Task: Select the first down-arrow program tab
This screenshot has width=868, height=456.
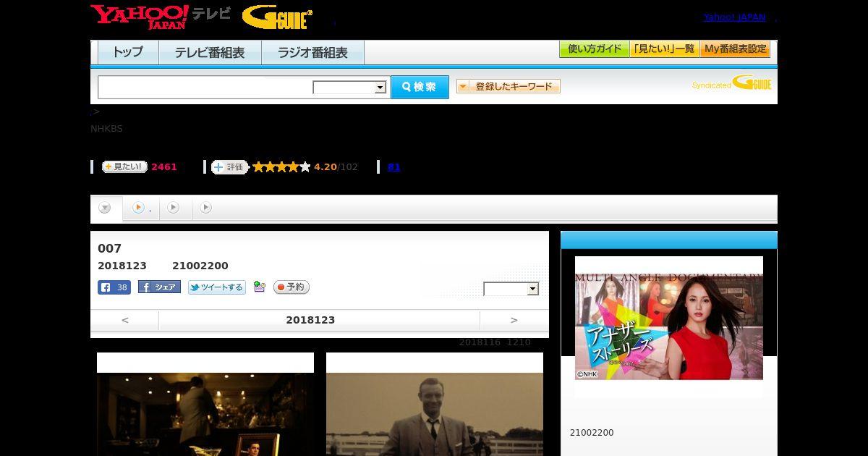Action: point(105,208)
